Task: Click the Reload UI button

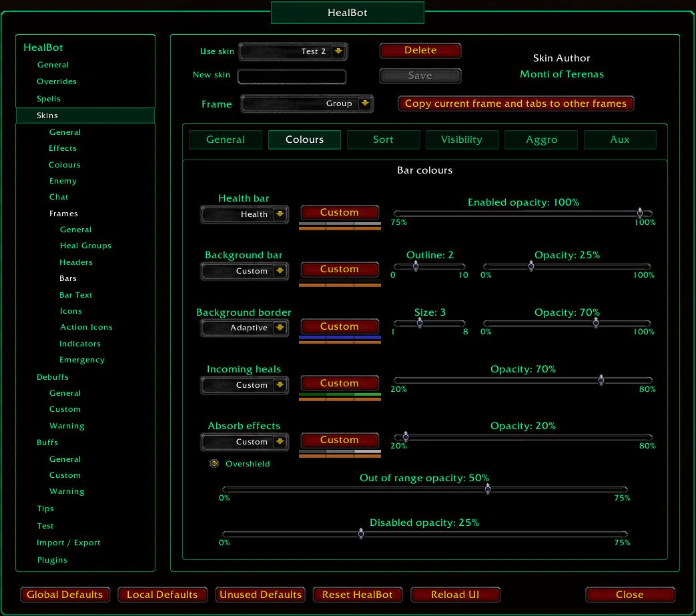Action: [455, 595]
